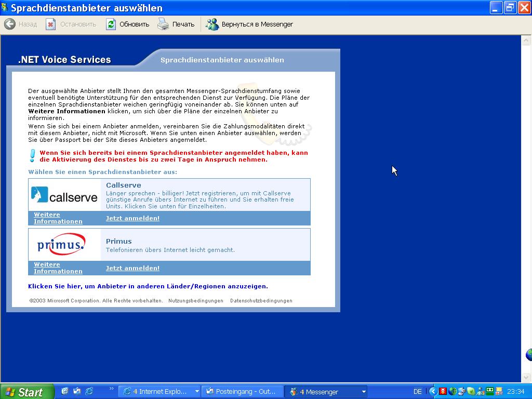Click the primus logo image
532x399 pixels.
61,244
